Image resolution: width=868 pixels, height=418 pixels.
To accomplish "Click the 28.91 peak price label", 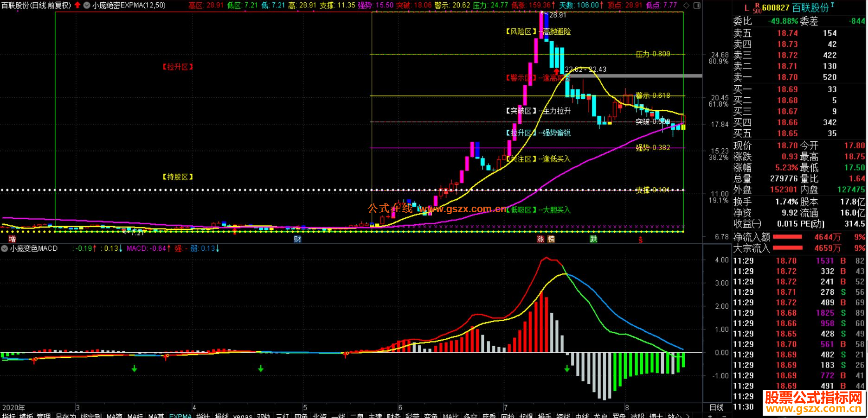I will pyautogui.click(x=558, y=15).
